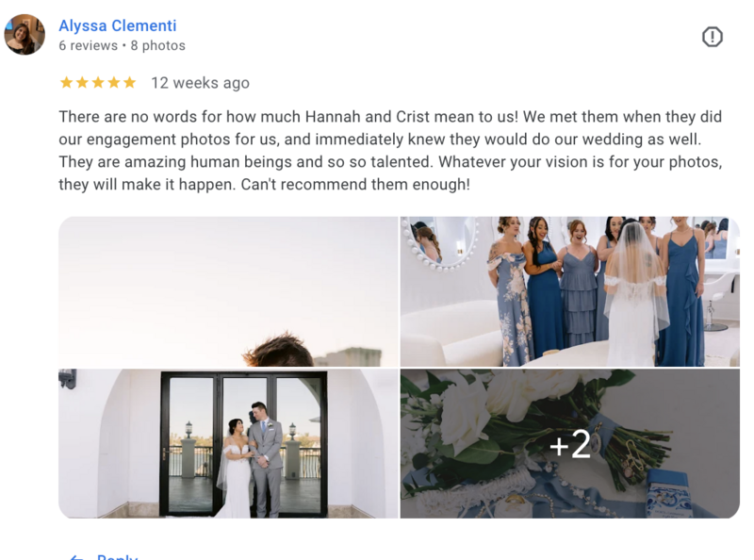This screenshot has height=560, width=754.
Task: Click the Alyssa Clementi name link
Action: pyautogui.click(x=118, y=25)
